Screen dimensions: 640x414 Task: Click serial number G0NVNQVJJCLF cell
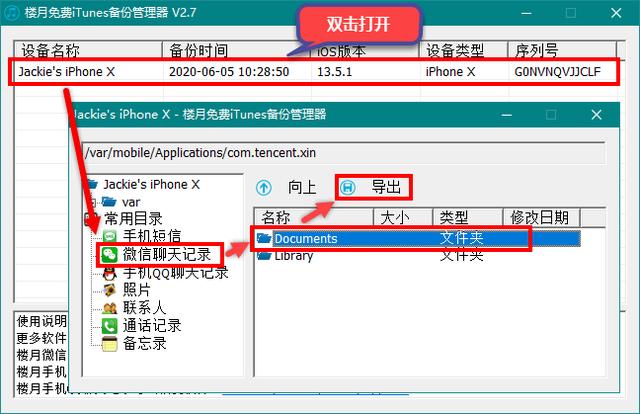pos(557,72)
